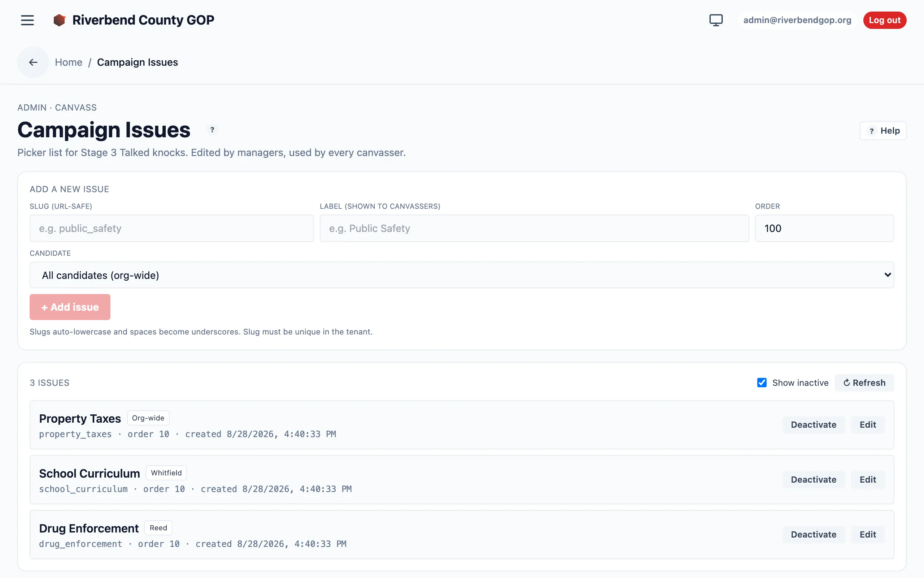Screen dimensions: 924x578
Task: Open the hamburger navigation menu
Action: [27, 20]
